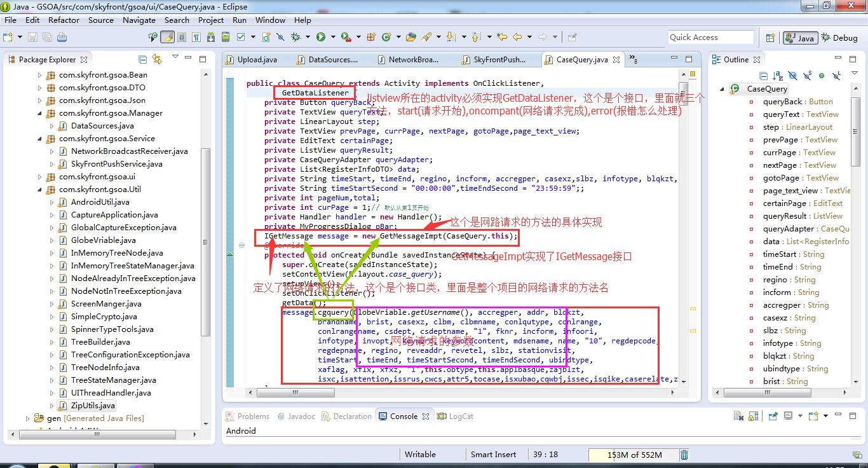Image resolution: width=868 pixels, height=468 pixels.
Task: Open the Android Virtual Device Manager icon
Action: (225, 37)
